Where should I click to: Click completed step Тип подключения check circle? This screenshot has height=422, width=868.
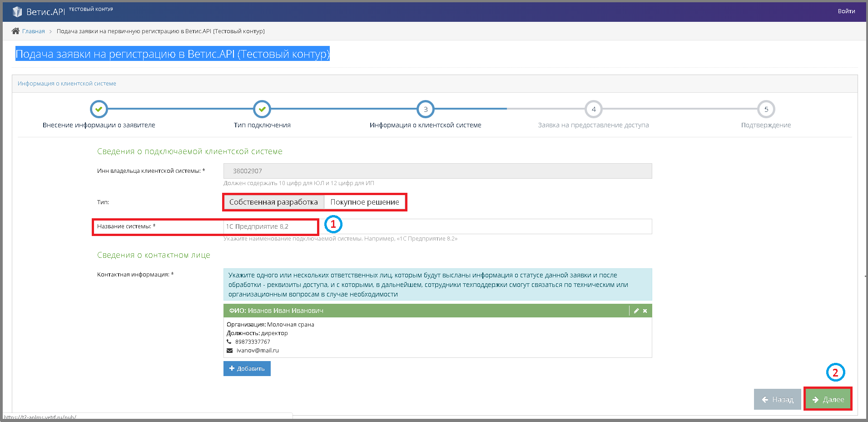tap(262, 109)
